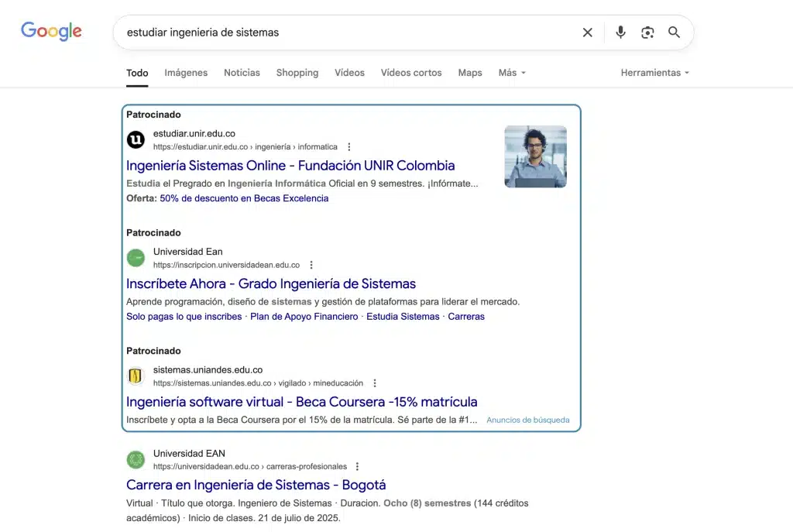
Task: Open Inscríbete Ahora Grado Ingeniería de Sistemas
Action: coord(271,283)
